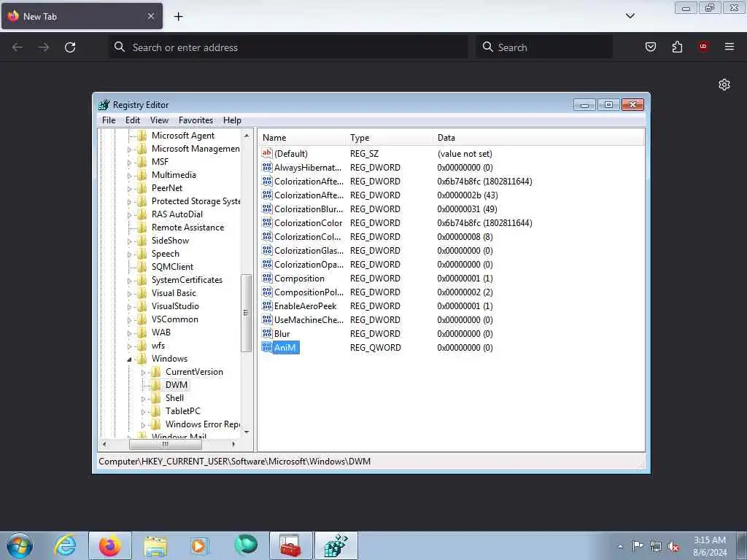Collapse the Windows key
The width and height of the screenshot is (747, 560).
click(129, 359)
